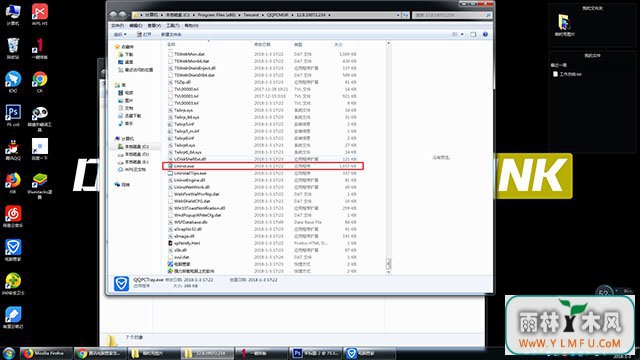Click the Windows Start orb
Screen dimensions: 640x360
9,353
